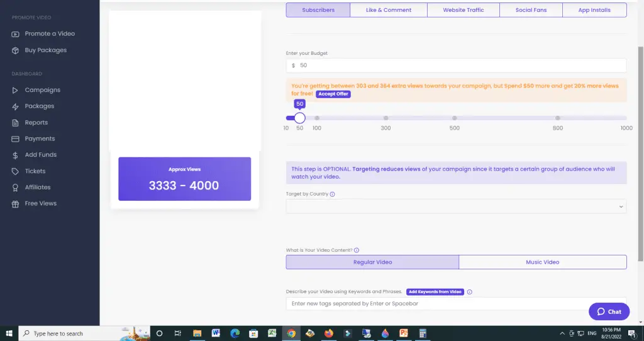The image size is (644, 341).
Task: Open Free Views via the gift icon
Action: click(x=16, y=204)
